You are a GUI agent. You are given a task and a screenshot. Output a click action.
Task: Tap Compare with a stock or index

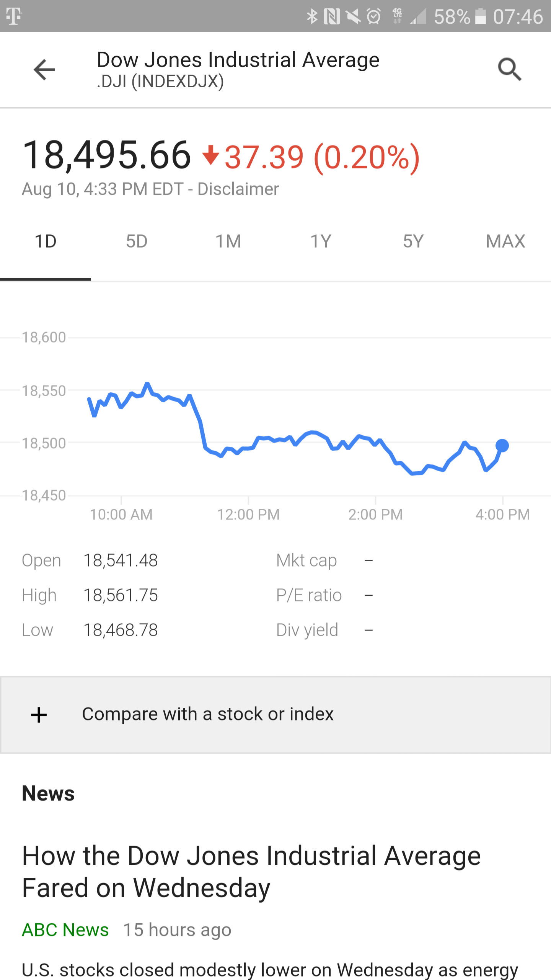pyautogui.click(x=208, y=714)
